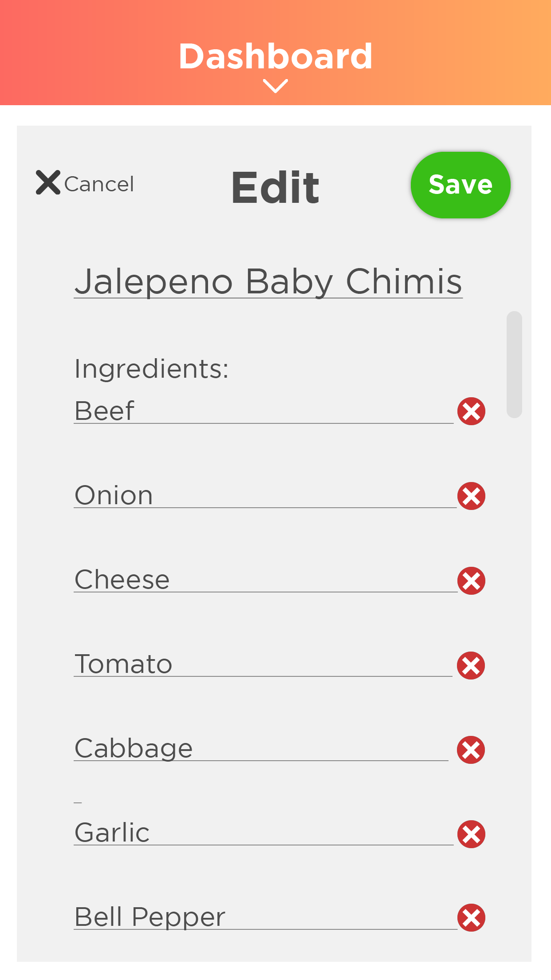Screen dimensions: 551x980
Task: Cancel editing the recipe
Action: [85, 183]
